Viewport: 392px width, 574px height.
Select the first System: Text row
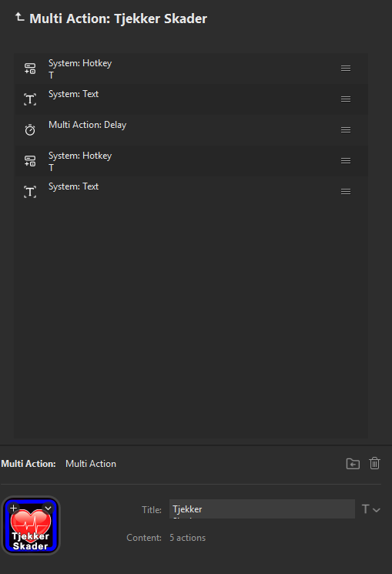[191, 99]
